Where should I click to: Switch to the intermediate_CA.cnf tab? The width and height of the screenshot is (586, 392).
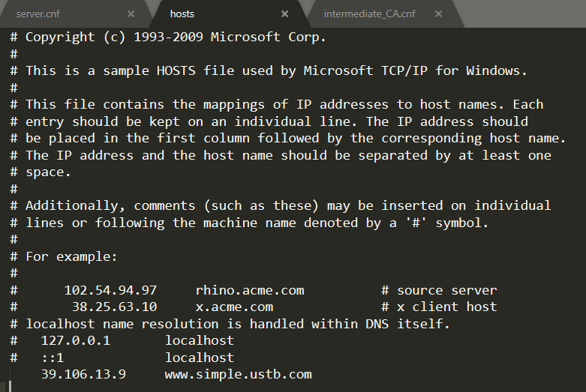point(369,13)
